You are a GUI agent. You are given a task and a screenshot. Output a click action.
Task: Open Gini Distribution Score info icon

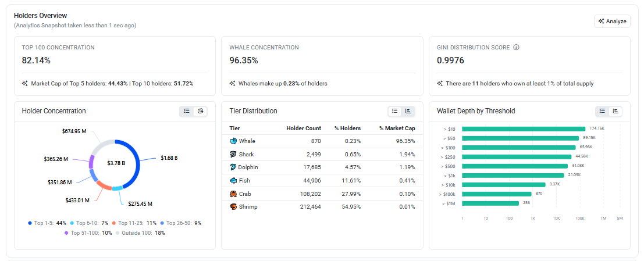pyautogui.click(x=516, y=47)
